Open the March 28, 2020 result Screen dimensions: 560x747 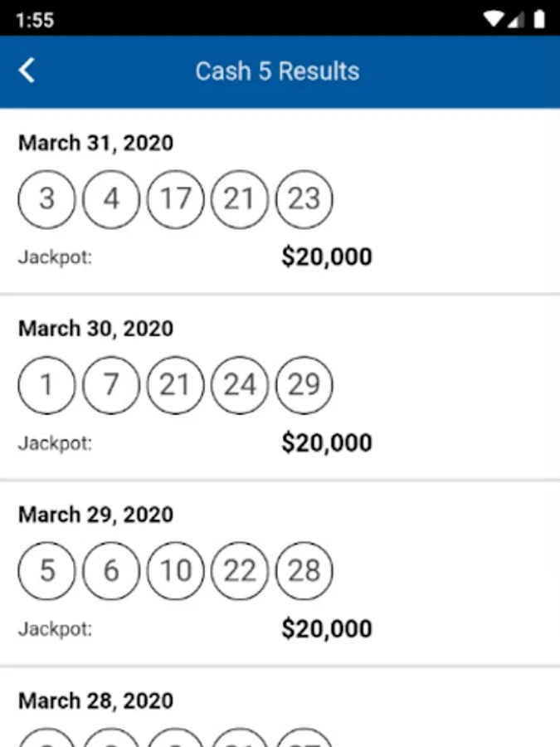tap(96, 701)
